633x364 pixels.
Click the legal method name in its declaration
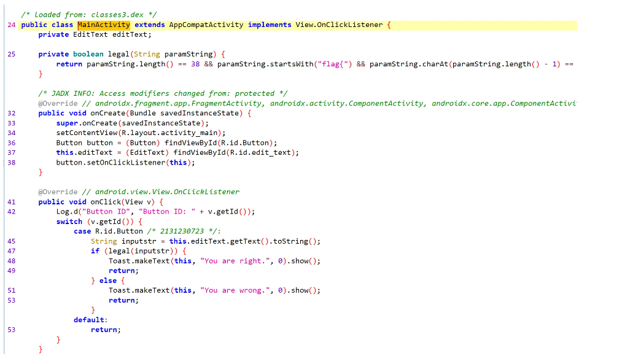pyautogui.click(x=118, y=55)
